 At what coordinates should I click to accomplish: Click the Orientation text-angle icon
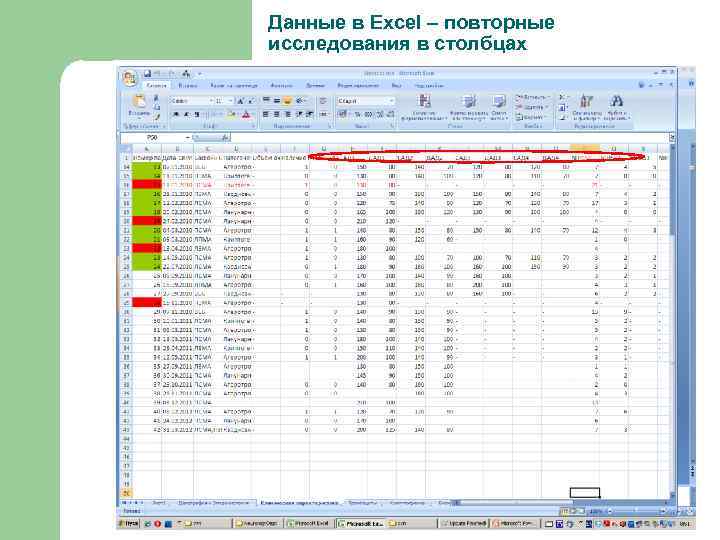click(x=300, y=100)
